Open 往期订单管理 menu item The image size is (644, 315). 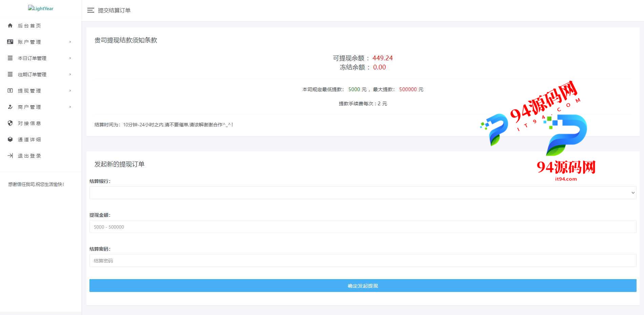(x=41, y=74)
